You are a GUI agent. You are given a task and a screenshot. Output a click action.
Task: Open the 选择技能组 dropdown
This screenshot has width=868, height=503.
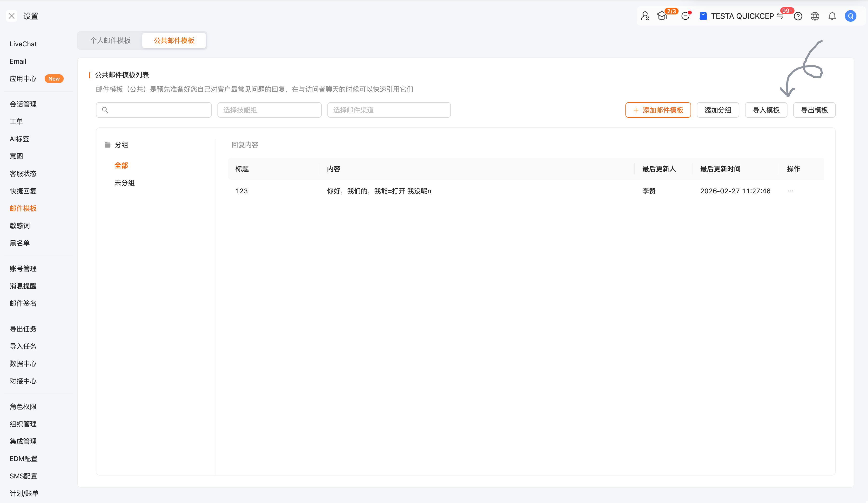pos(269,110)
